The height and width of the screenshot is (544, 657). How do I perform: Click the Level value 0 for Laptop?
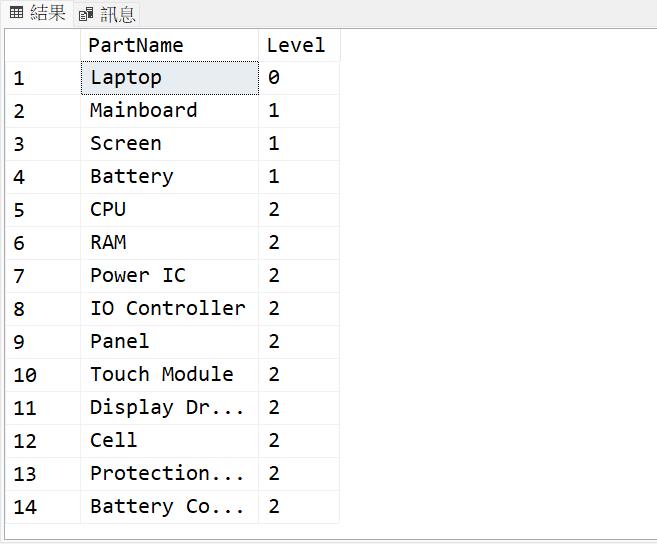[298, 78]
